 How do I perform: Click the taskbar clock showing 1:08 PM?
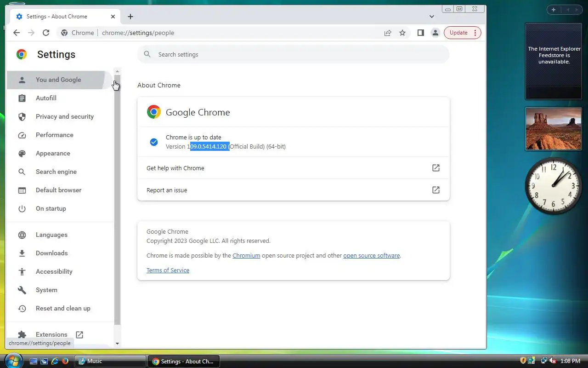[571, 361]
